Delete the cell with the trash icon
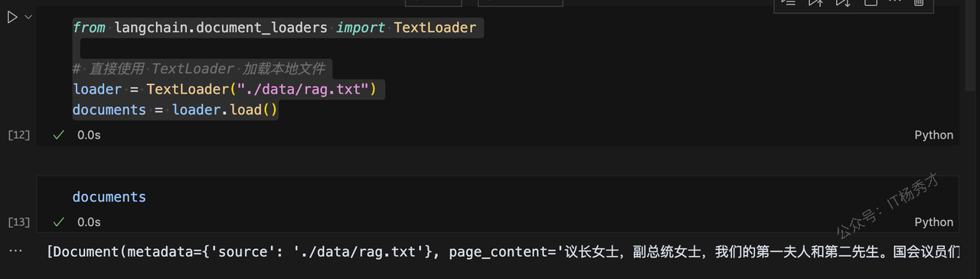980x279 pixels. (x=920, y=2)
